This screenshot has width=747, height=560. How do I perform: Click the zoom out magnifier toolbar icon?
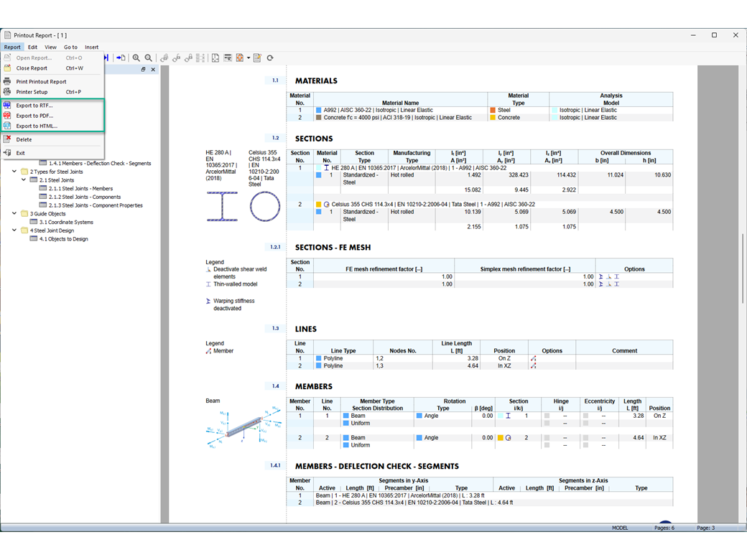[149, 57]
